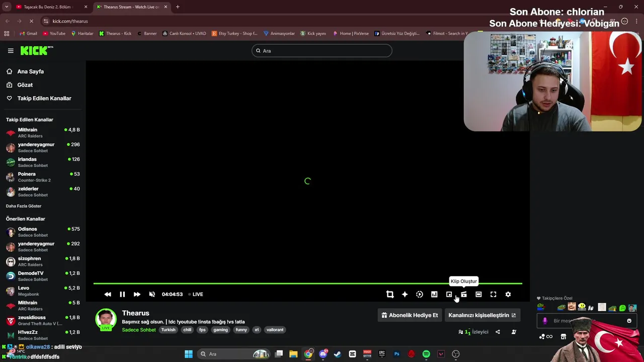Open DemodeTV recommended channel
Image resolution: width=644 pixels, height=362 pixels.
tap(43, 276)
